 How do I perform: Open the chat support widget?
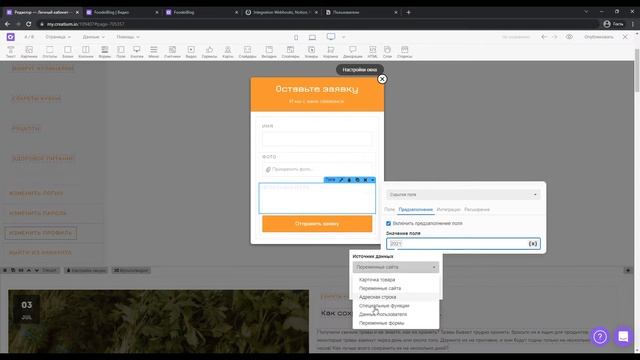click(x=623, y=337)
